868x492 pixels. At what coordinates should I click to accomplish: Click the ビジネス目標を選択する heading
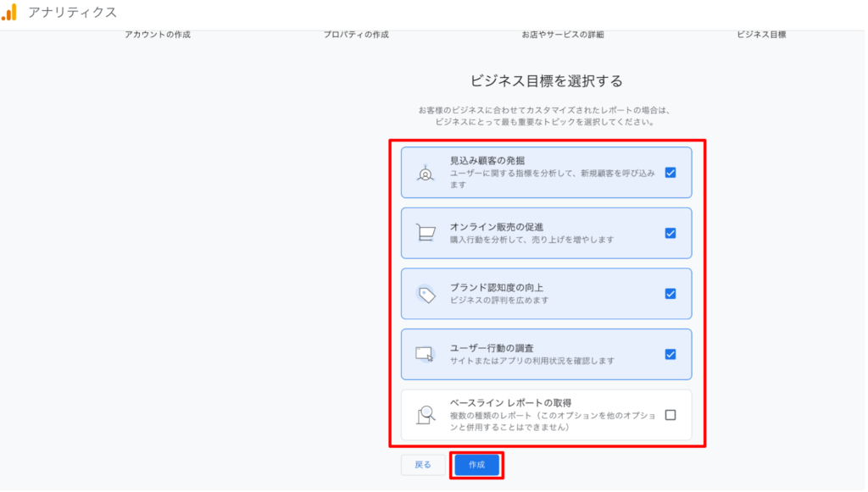point(546,81)
